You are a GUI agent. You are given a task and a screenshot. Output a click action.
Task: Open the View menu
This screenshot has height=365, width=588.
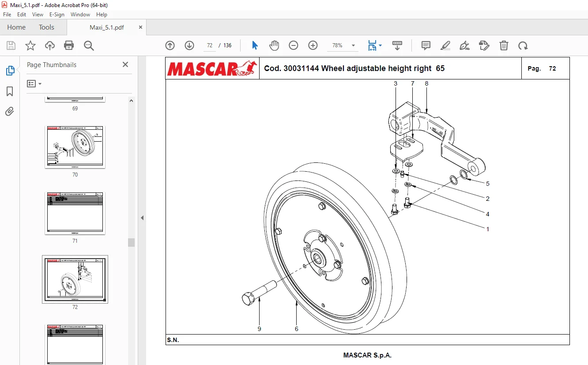(x=38, y=15)
